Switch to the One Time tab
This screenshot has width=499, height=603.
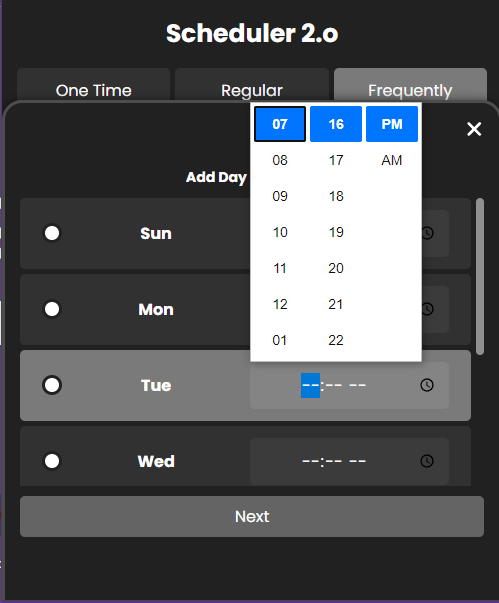[x=93, y=85]
